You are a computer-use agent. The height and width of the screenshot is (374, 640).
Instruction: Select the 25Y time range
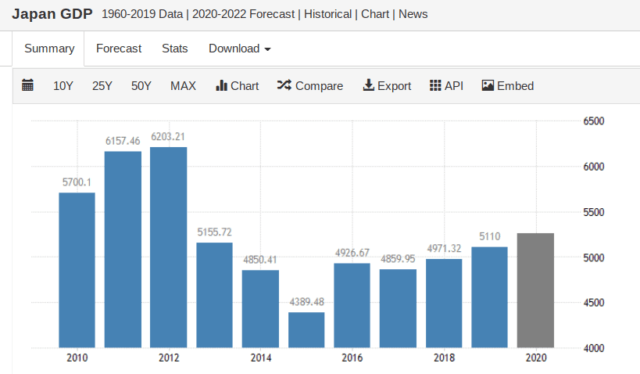(x=102, y=86)
